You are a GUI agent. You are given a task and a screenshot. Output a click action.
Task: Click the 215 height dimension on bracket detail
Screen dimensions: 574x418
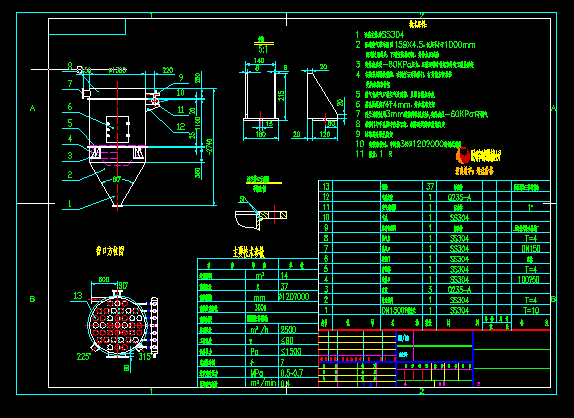click(281, 96)
